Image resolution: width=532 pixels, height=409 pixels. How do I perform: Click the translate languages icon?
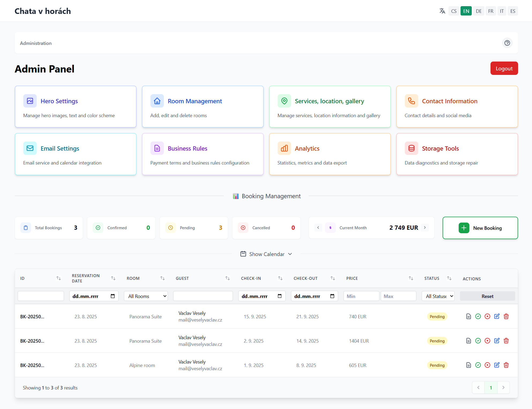pyautogui.click(x=442, y=11)
